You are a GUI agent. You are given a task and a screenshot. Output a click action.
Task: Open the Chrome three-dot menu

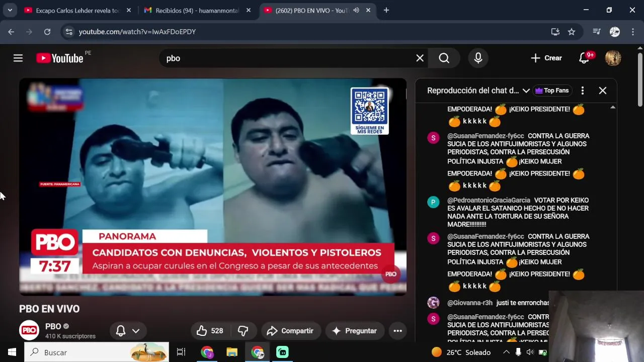[632, 32]
